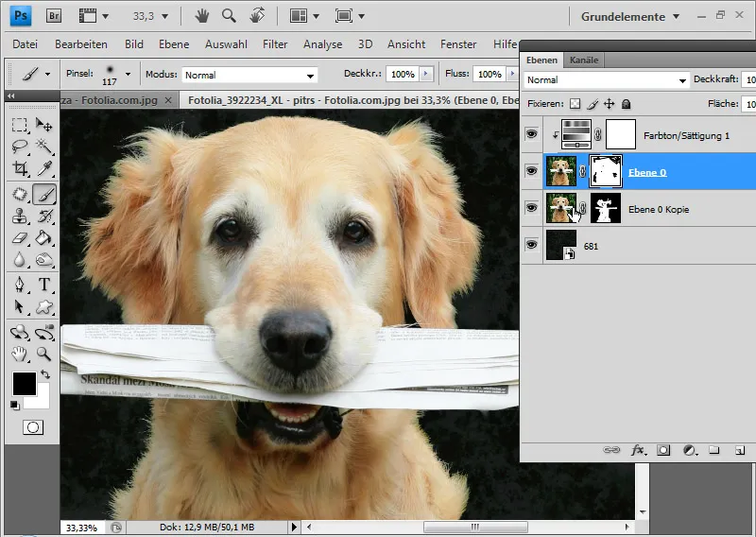Click the link layers button
756x537 pixels.
[x=610, y=450]
